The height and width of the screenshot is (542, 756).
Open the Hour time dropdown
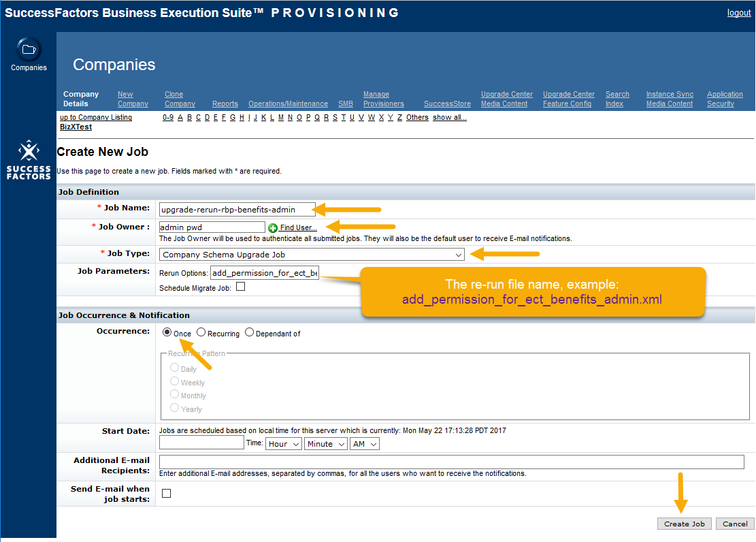284,443
